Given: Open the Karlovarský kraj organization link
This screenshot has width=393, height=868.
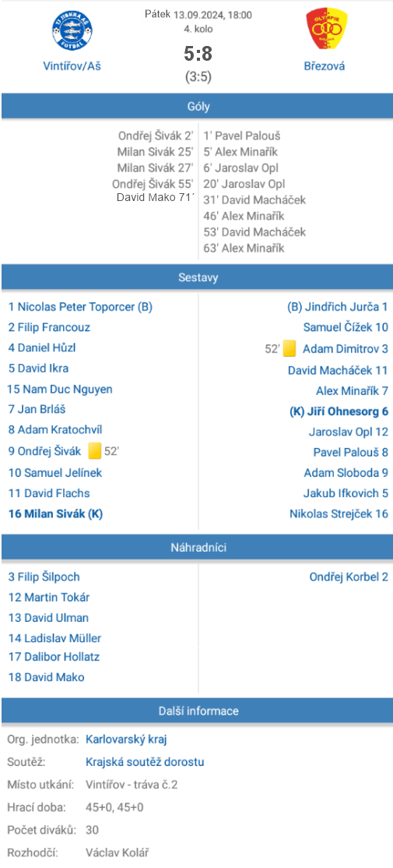Looking at the screenshot, I should pos(127,739).
